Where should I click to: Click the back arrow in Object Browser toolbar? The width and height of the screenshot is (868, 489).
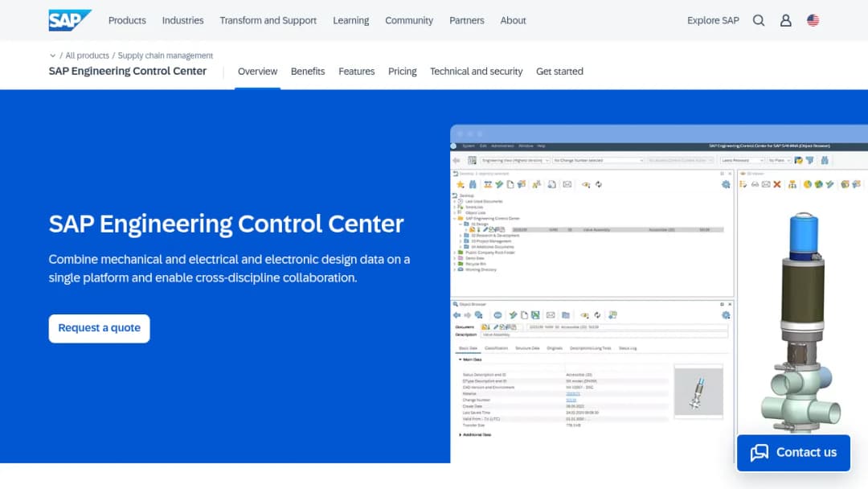coord(457,315)
